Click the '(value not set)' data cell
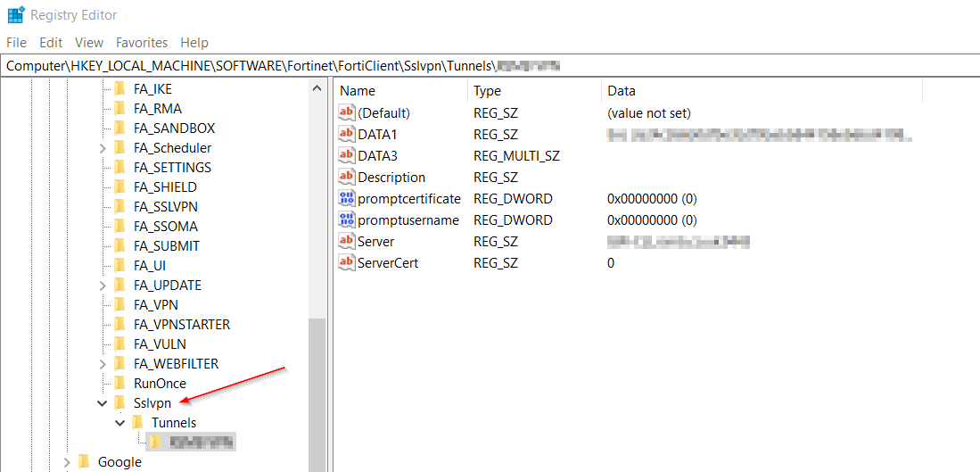The image size is (980, 472). (649, 113)
